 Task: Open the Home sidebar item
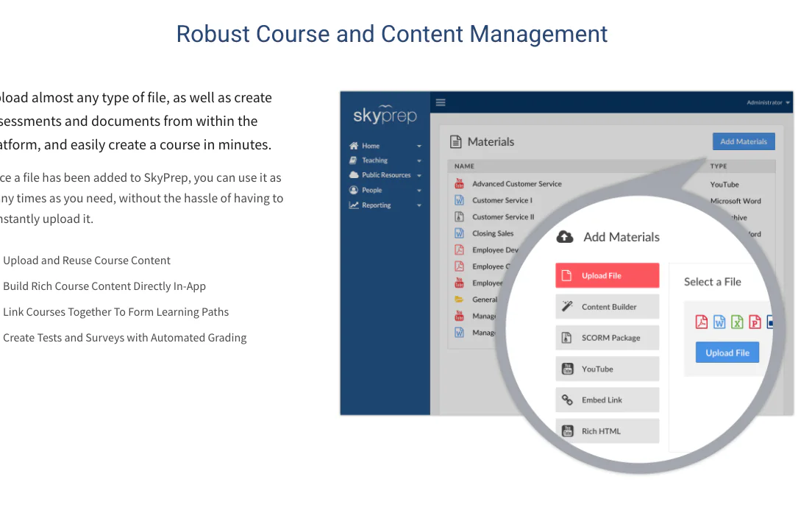(385, 146)
